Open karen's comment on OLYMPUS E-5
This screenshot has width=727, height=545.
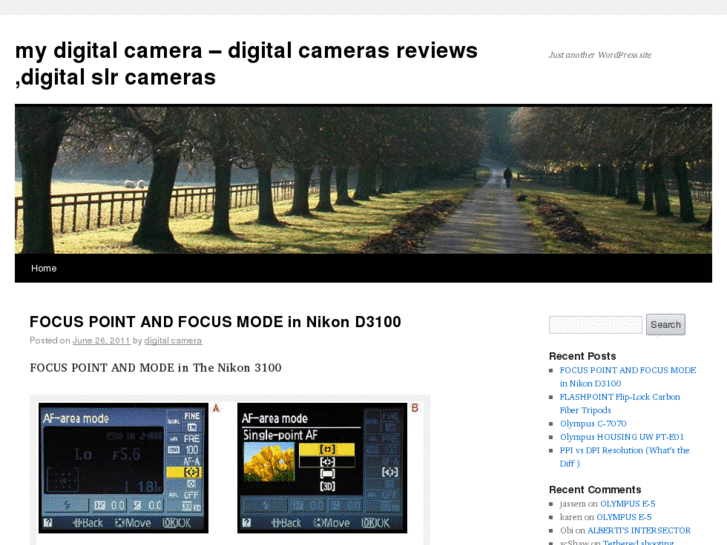click(624, 517)
